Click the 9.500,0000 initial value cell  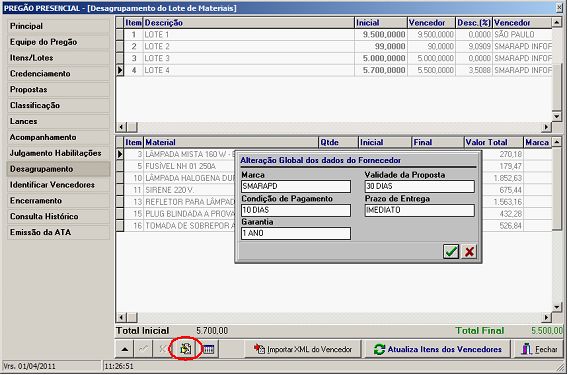click(381, 35)
